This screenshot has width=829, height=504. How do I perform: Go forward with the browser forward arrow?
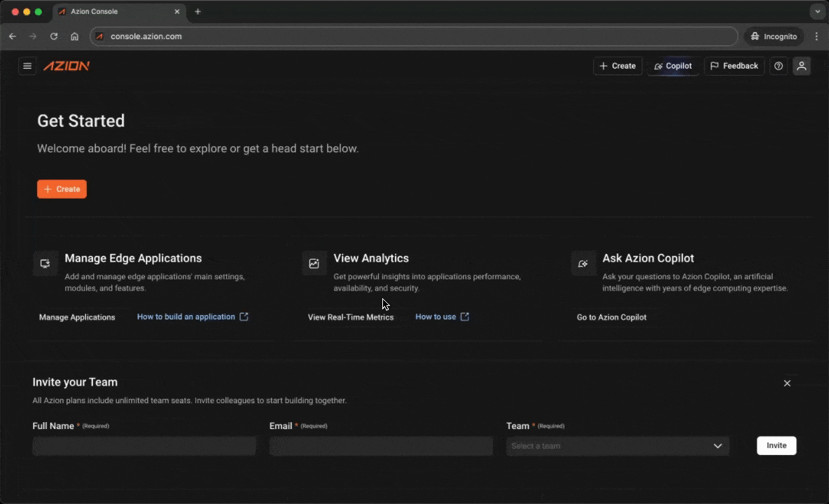[33, 36]
